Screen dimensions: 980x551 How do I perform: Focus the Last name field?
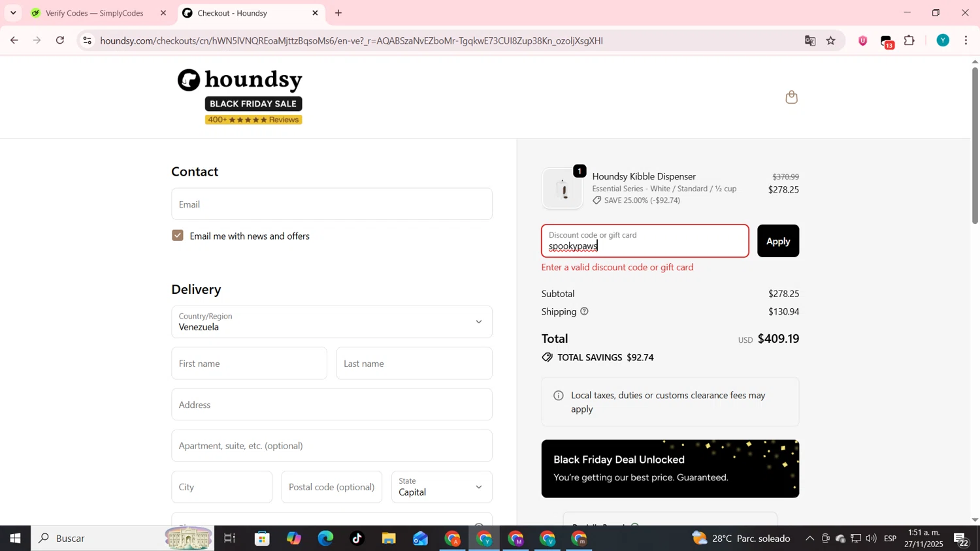click(414, 364)
